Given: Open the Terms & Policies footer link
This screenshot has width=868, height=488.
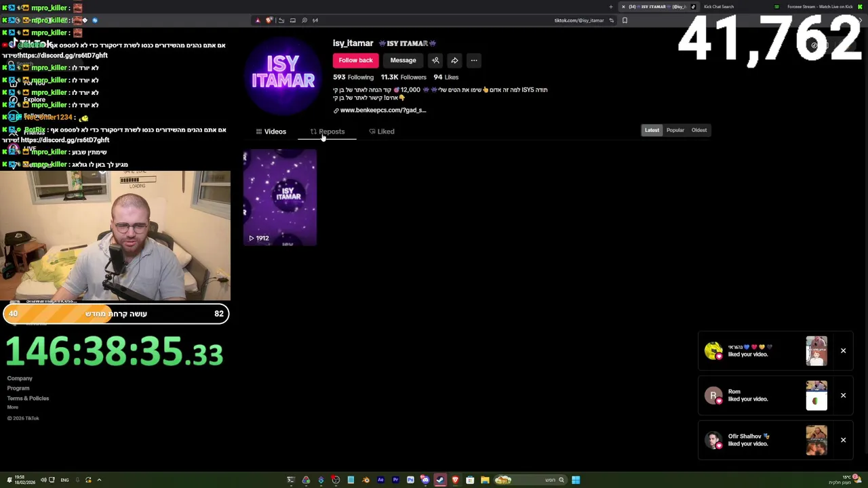Looking at the screenshot, I should (x=28, y=399).
